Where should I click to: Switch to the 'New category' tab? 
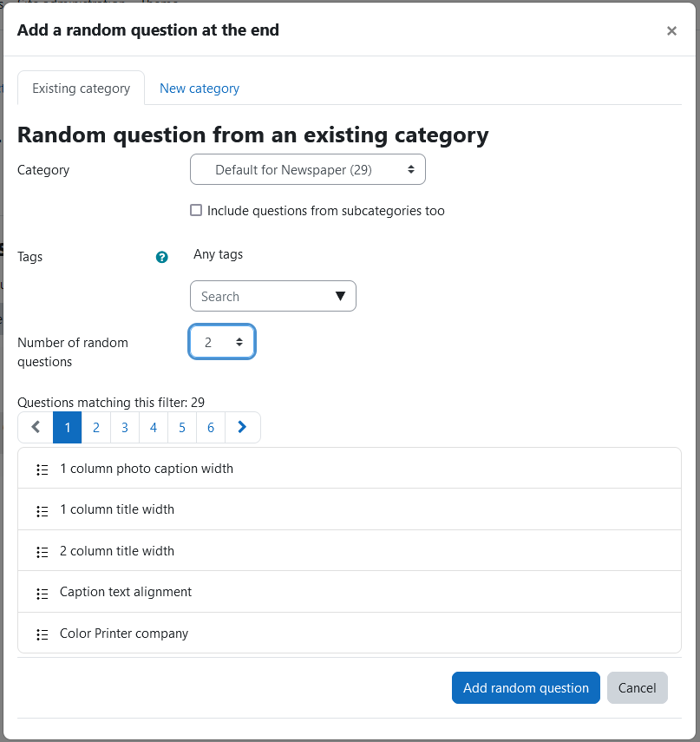coord(200,89)
